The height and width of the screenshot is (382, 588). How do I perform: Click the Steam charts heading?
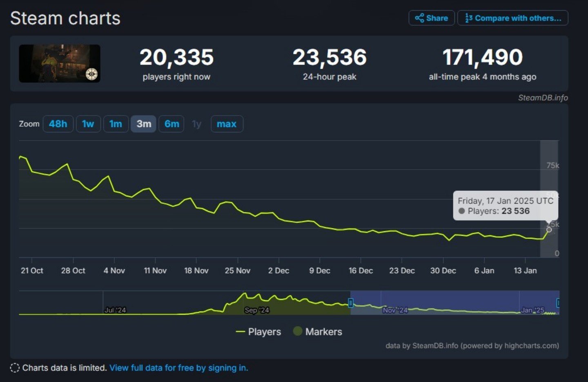coord(65,18)
